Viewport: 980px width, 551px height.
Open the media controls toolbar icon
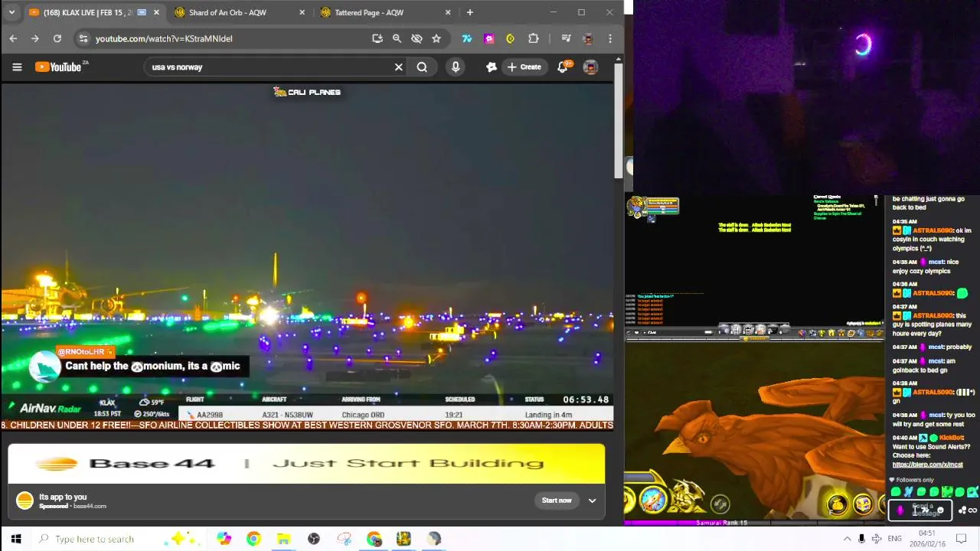coord(566,38)
